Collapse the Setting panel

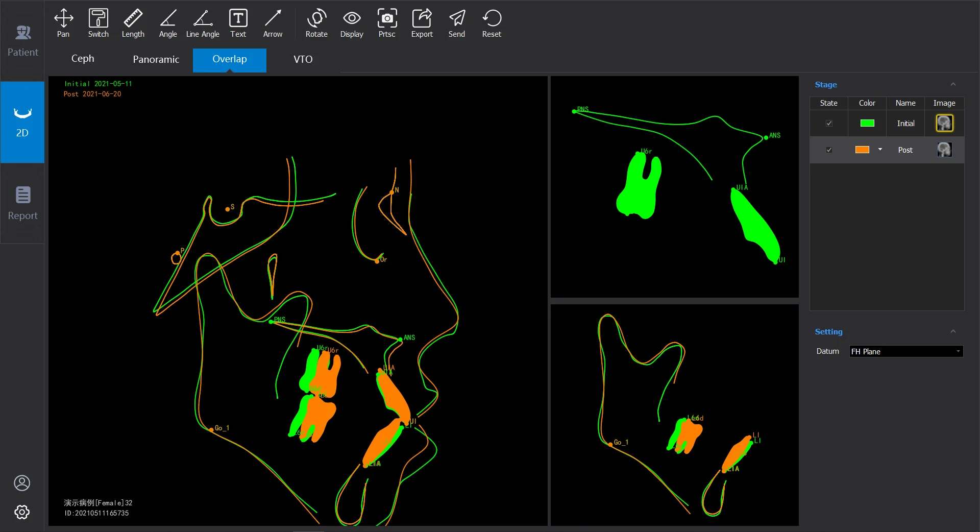[x=953, y=331]
